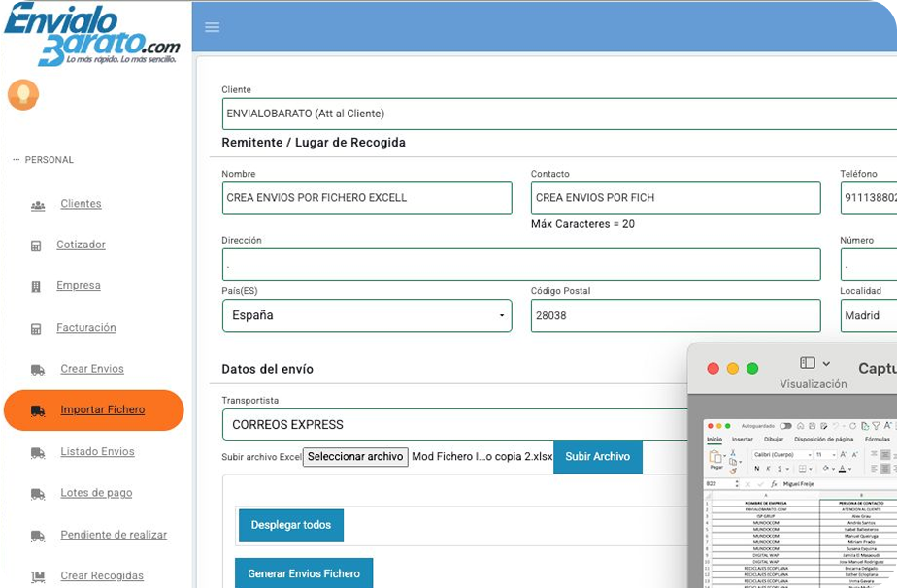Open the Transportista CORREOS EXPRESS dropdown
Image resolution: width=897 pixels, height=588 pixels.
[x=456, y=425]
